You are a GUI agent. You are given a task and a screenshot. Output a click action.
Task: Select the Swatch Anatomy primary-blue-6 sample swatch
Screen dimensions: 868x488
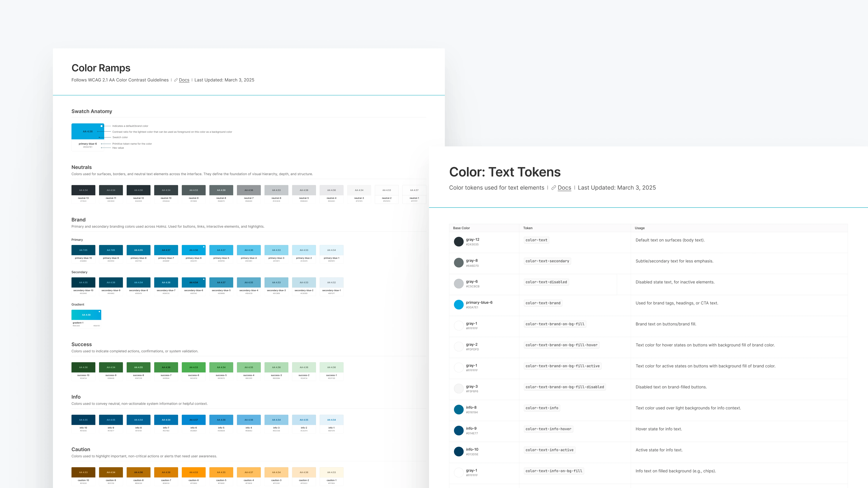[x=88, y=137]
